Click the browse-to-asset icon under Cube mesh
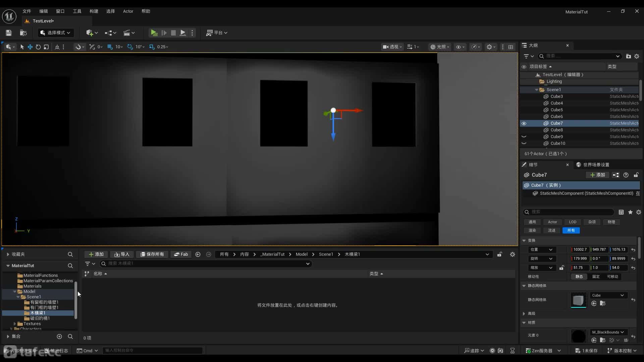Viewport: 644px width, 362px height. click(x=603, y=303)
